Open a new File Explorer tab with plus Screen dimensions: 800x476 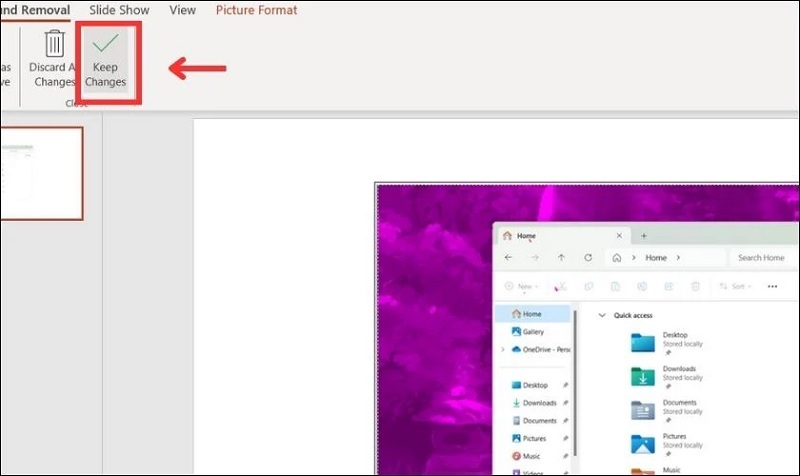pos(644,235)
